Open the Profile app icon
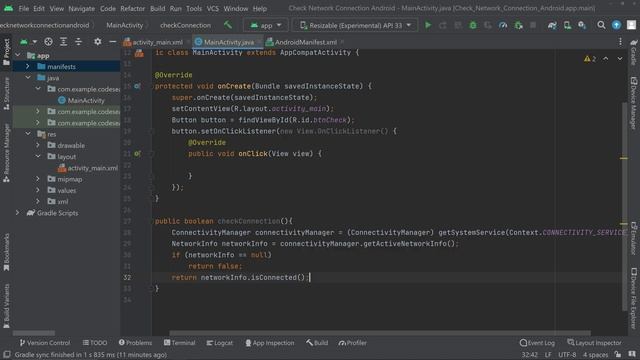This screenshot has width=640, height=360. coord(503,25)
